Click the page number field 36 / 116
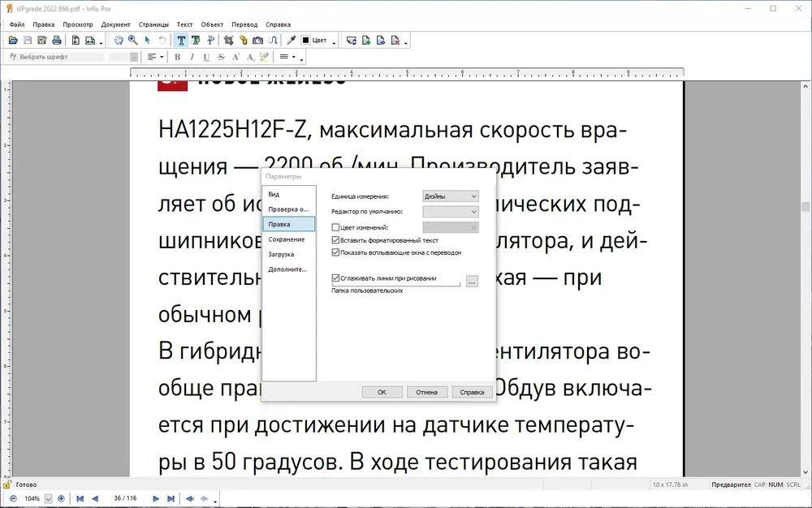Image resolution: width=812 pixels, height=508 pixels. 125,498
